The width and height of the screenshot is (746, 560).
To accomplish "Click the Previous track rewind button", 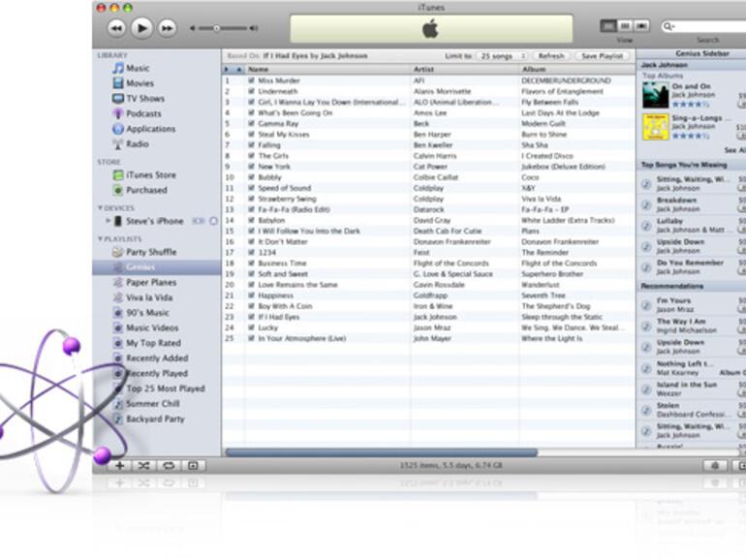I will pyautogui.click(x=116, y=28).
